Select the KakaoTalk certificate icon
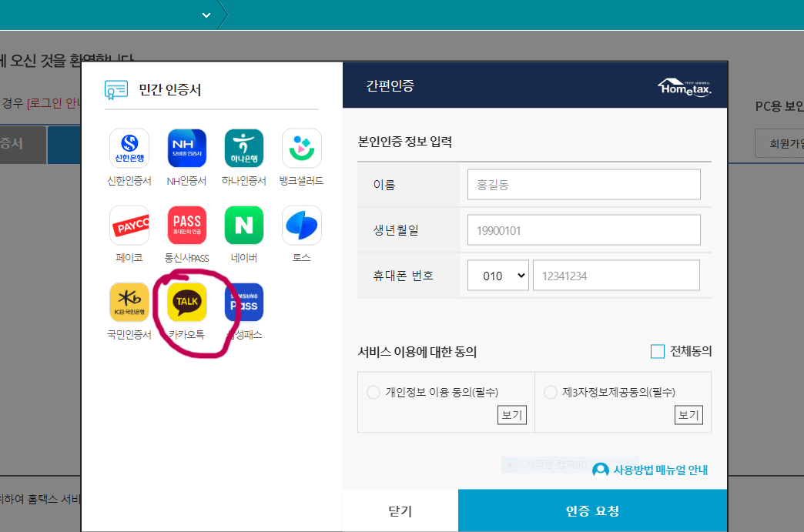Viewport: 804px width, 532px height. pyautogui.click(x=186, y=302)
